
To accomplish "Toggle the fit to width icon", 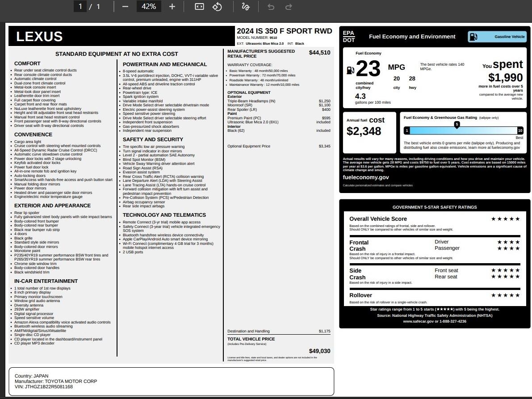I will [x=199, y=6].
